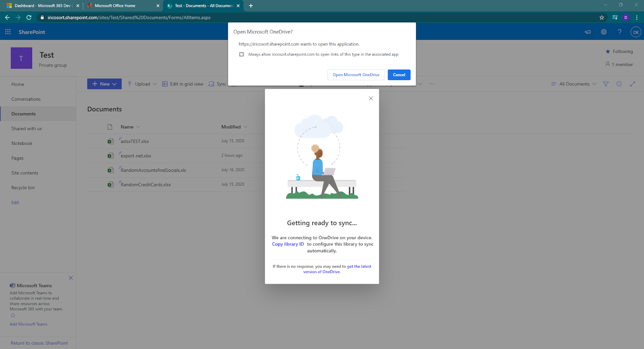Open the Chrome profile D avatar

625,17
